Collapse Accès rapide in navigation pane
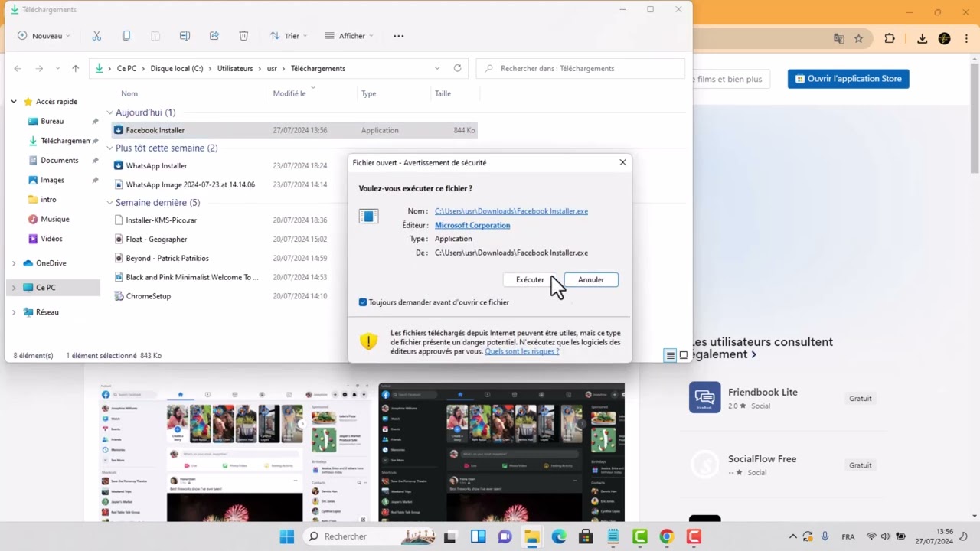 click(x=13, y=101)
